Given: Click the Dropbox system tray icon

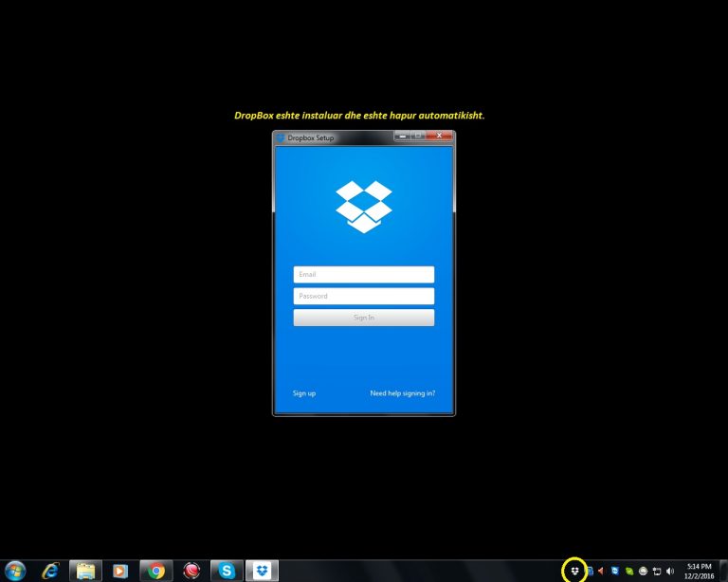Looking at the screenshot, I should point(574,571).
